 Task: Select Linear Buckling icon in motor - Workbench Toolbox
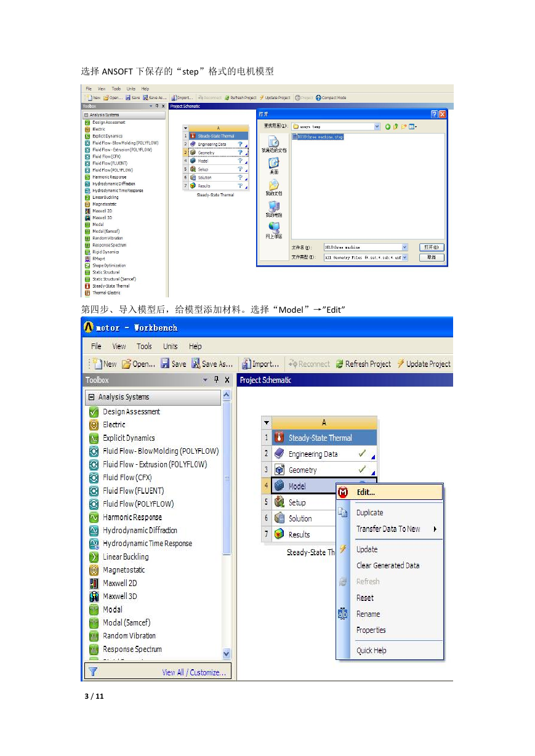click(94, 557)
